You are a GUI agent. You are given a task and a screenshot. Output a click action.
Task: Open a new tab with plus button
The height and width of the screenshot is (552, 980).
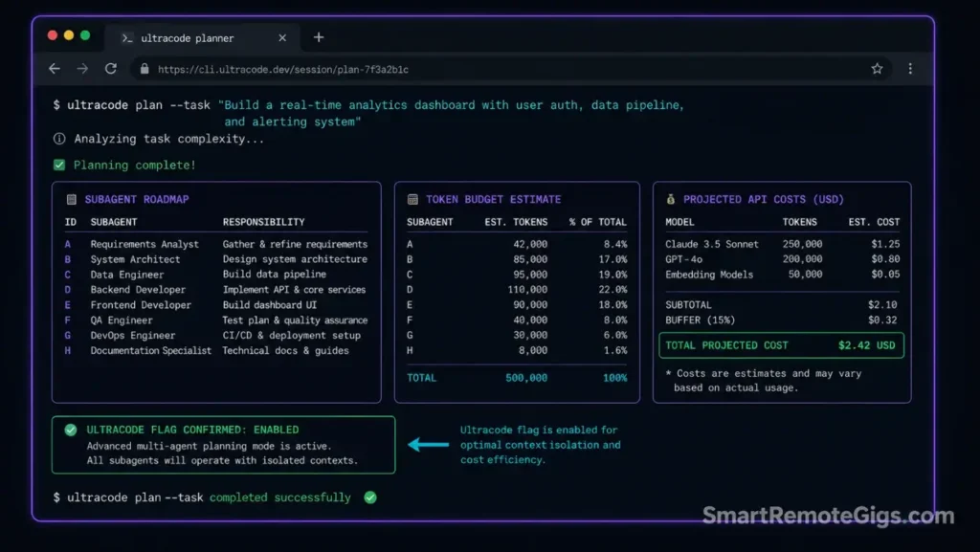coord(319,37)
